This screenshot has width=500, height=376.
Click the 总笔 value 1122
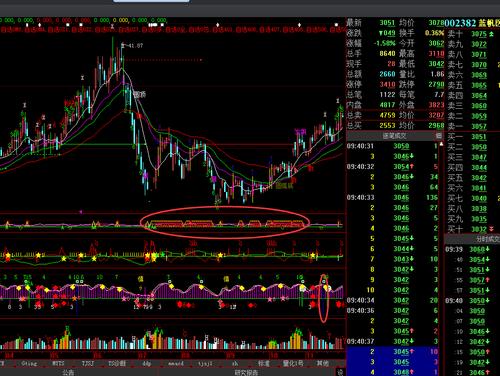(x=387, y=95)
